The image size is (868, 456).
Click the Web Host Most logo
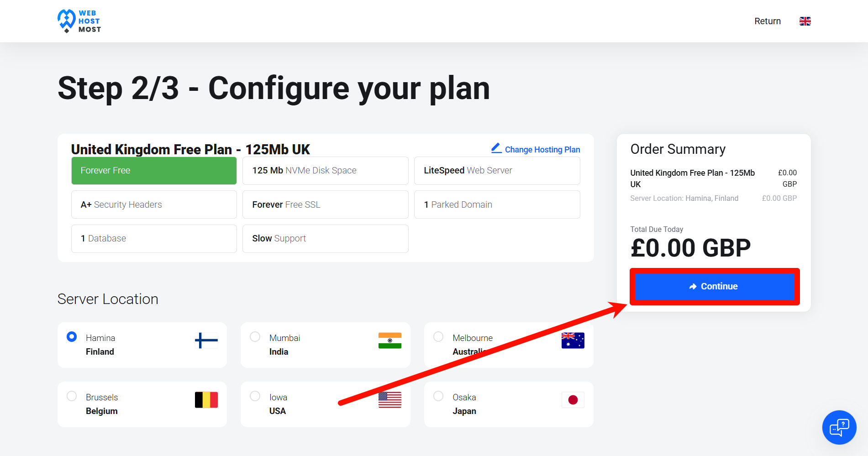[x=79, y=21]
